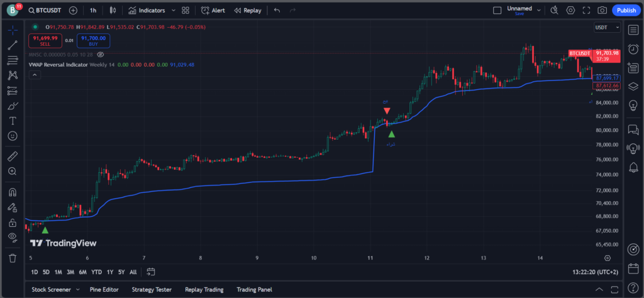This screenshot has height=298, width=644.
Task: Expand the Stock Screener dropdown arrow
Action: 77,289
